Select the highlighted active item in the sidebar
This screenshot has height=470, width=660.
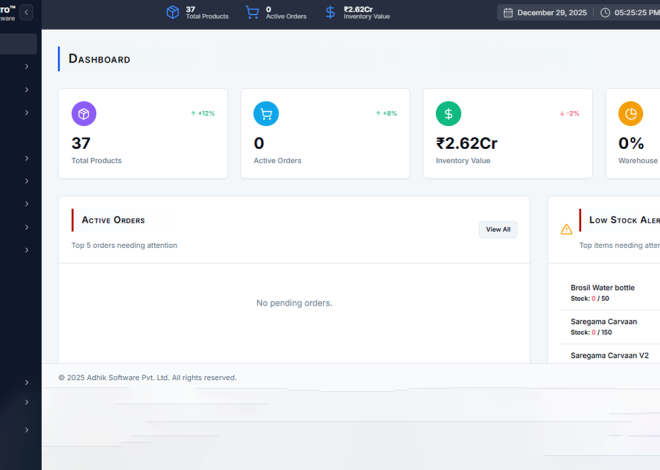coord(18,44)
